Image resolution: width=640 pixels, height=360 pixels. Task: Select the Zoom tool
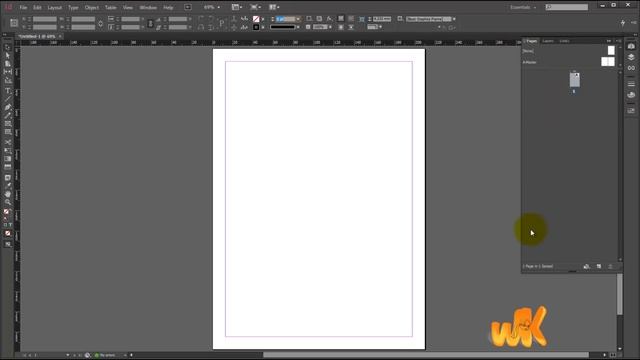pos(8,202)
